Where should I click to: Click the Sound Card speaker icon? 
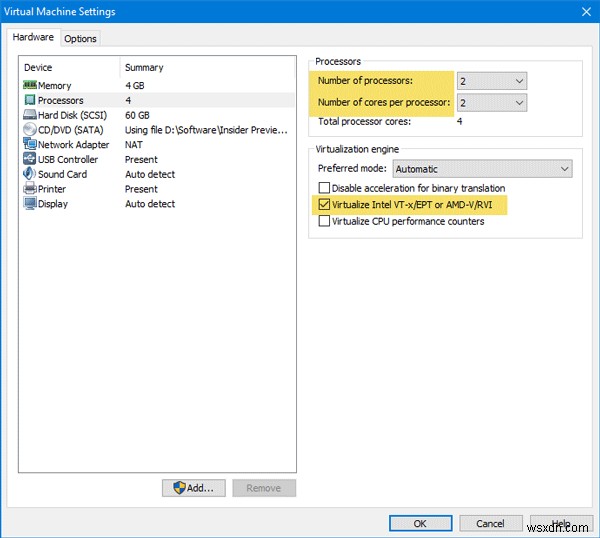coord(30,174)
